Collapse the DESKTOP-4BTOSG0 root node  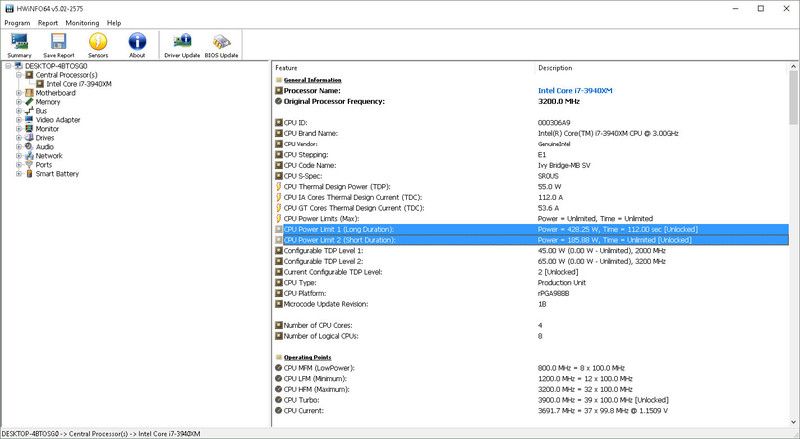[x=9, y=66]
